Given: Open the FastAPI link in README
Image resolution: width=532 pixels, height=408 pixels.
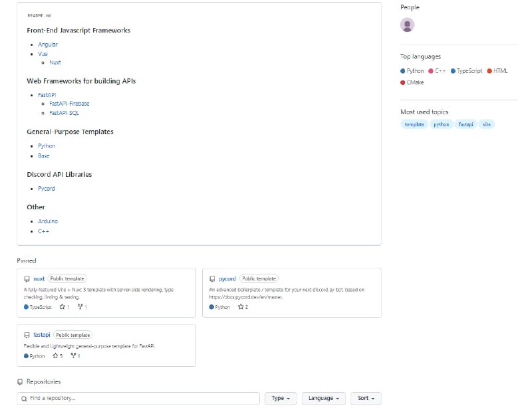Looking at the screenshot, I should point(47,95).
